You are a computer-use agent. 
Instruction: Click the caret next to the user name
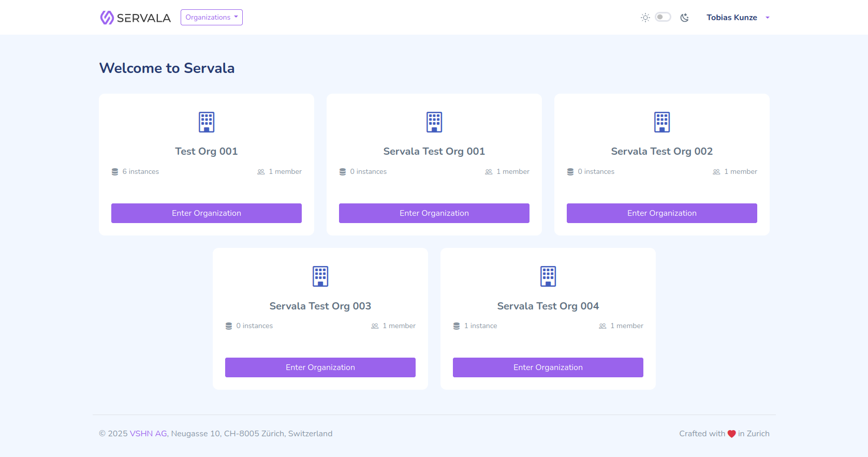tap(768, 18)
